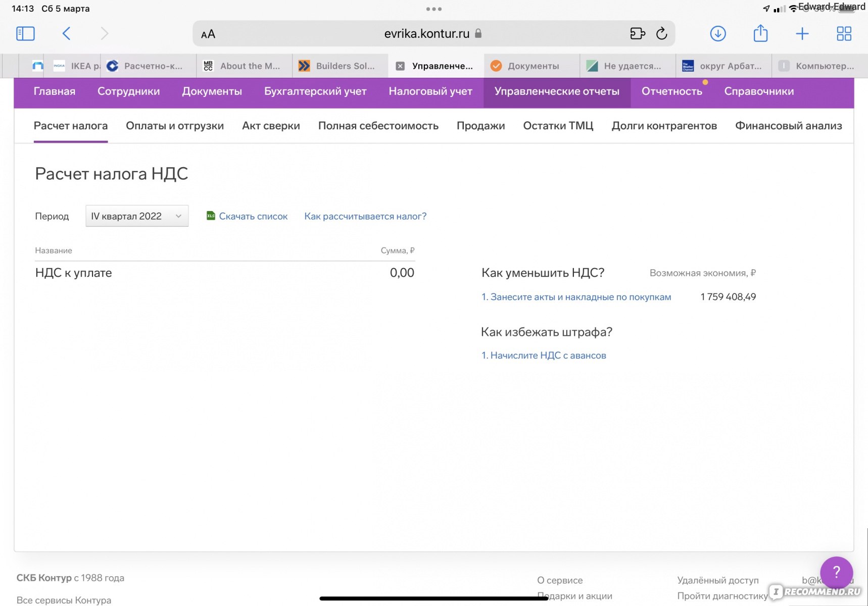Open the Справочники menu item
Screen dimensions: 868x606
[x=759, y=91]
